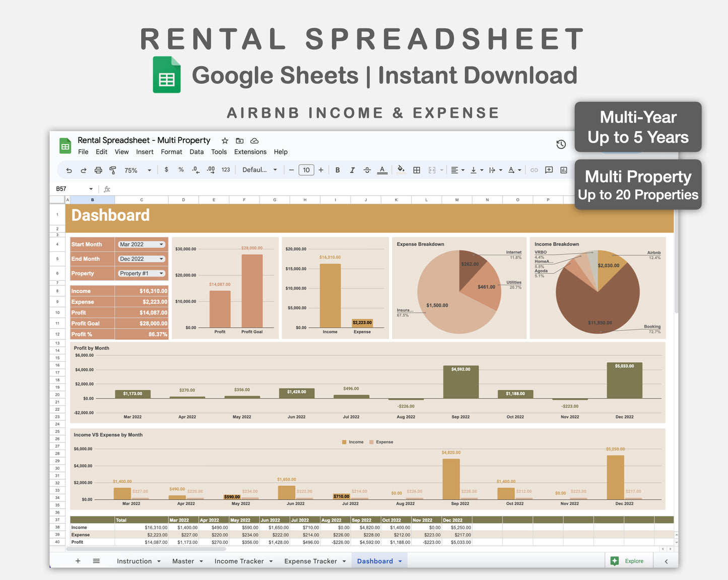The height and width of the screenshot is (580, 728).
Task: Open the Start Month dropdown showing Mar 2022
Action: [x=141, y=244]
